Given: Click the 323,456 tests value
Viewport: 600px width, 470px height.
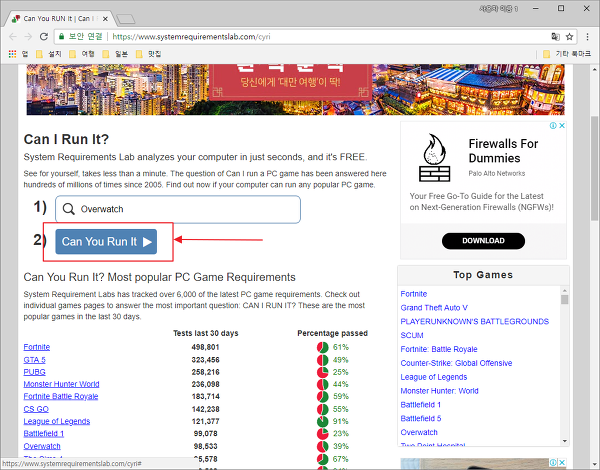Looking at the screenshot, I should click(205, 360).
